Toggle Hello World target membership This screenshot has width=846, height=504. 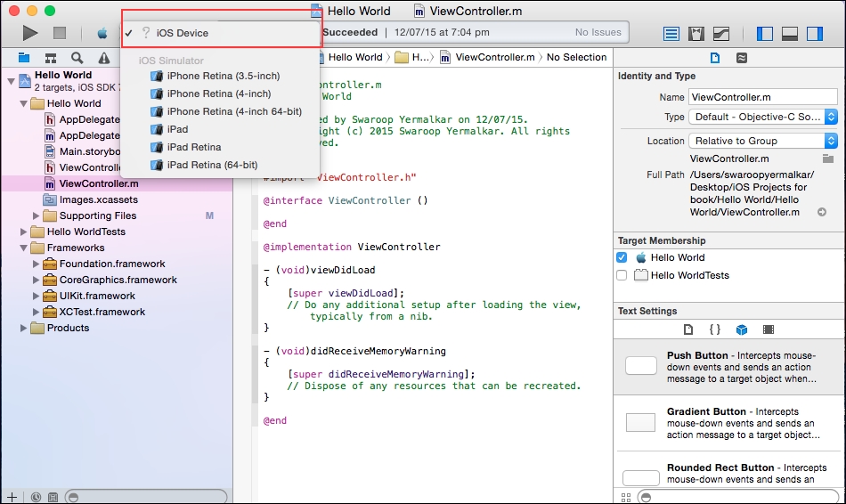pos(622,257)
